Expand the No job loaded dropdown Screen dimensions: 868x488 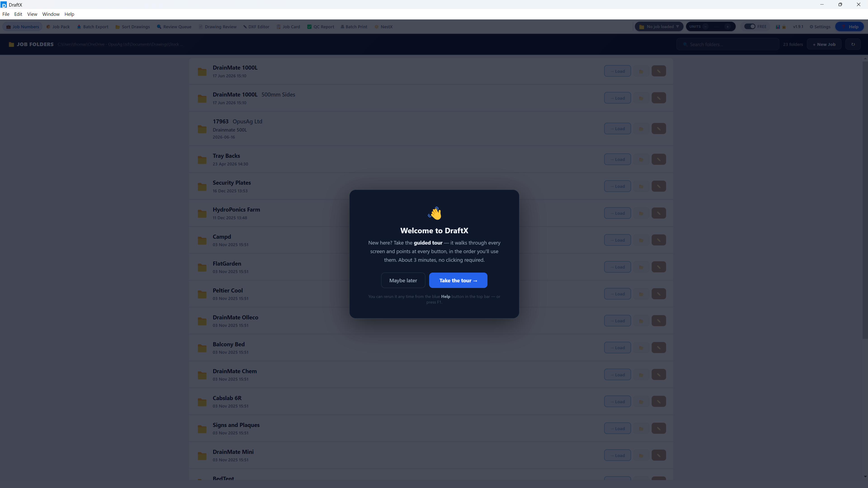(x=659, y=27)
